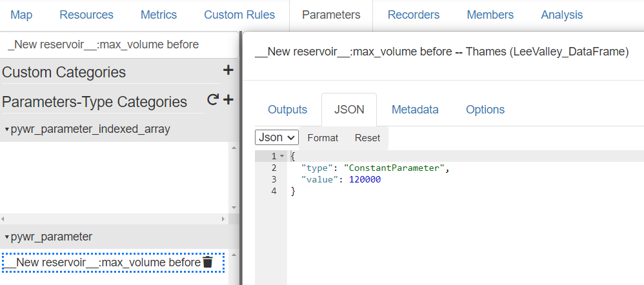This screenshot has height=285, width=644.
Task: Refresh the Parameters-Type Categories list
Action: [212, 100]
